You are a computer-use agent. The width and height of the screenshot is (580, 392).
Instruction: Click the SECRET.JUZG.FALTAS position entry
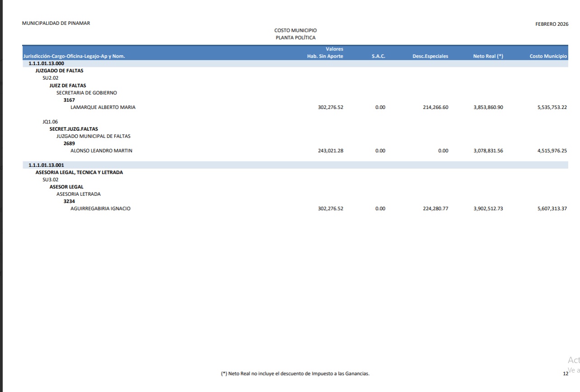click(74, 129)
